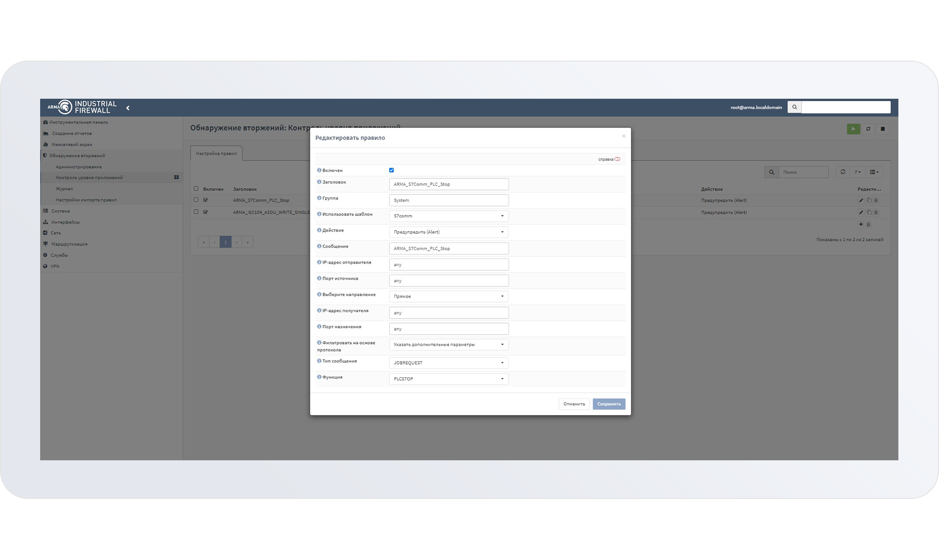Tick the row checkbox for ARMA_IEC104_ASDU_WRITE_SINGLE rule

[x=196, y=212]
